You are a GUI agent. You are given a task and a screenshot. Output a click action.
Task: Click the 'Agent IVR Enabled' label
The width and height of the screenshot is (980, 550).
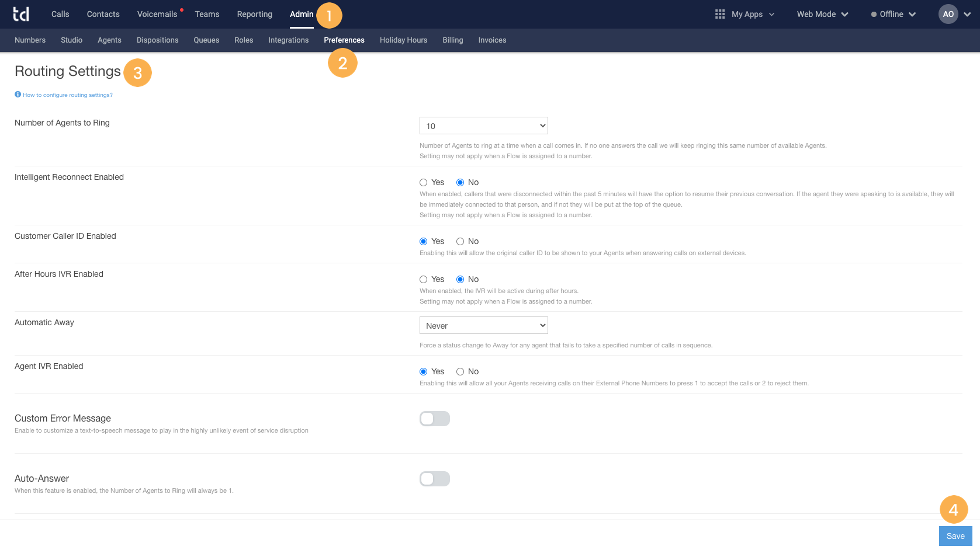(49, 366)
